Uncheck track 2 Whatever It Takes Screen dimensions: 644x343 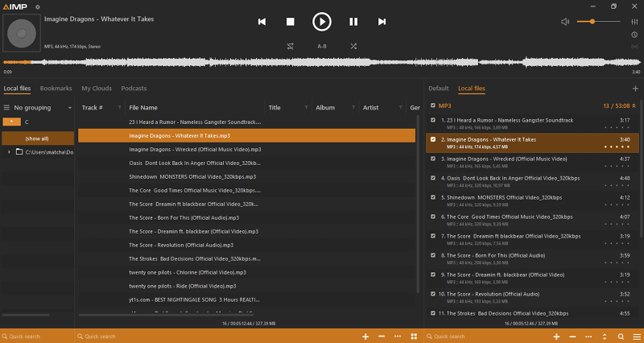pyautogui.click(x=433, y=139)
